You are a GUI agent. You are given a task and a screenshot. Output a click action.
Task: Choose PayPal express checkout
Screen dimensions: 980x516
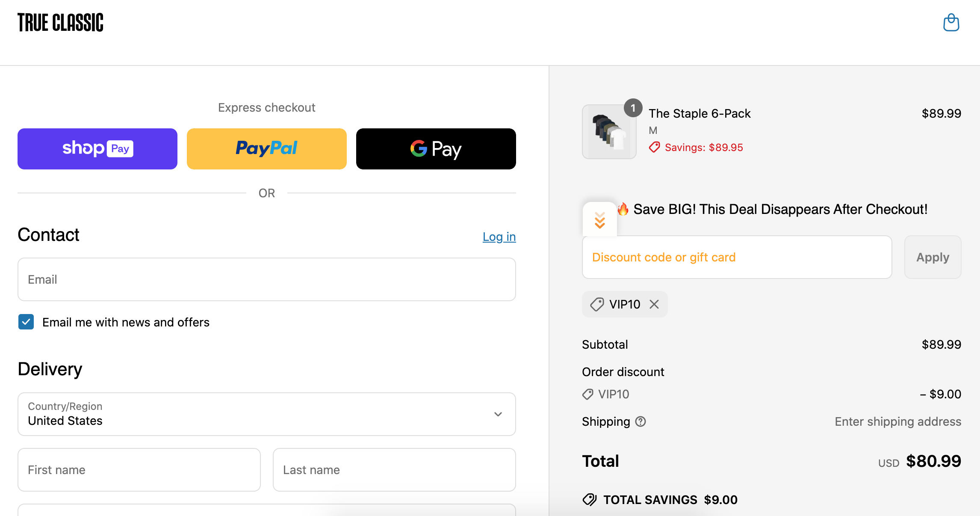click(267, 149)
